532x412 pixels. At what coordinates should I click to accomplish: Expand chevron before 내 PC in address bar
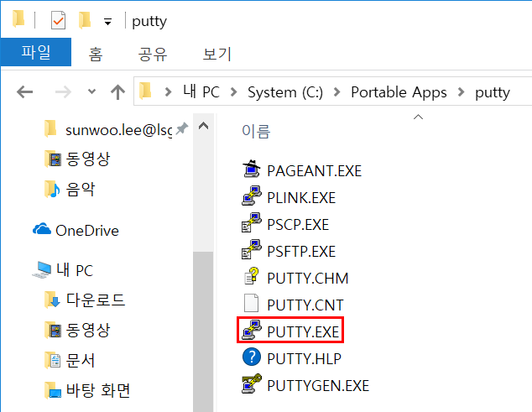pos(168,91)
